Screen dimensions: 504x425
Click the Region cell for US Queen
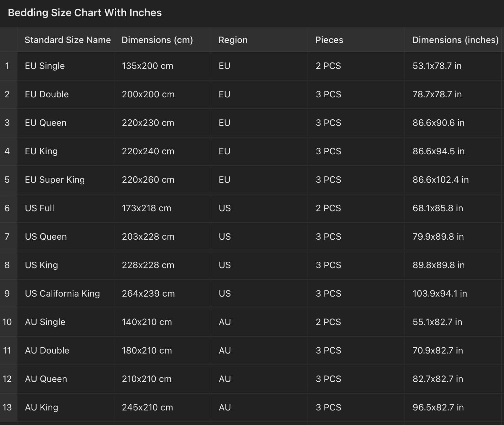click(x=225, y=237)
